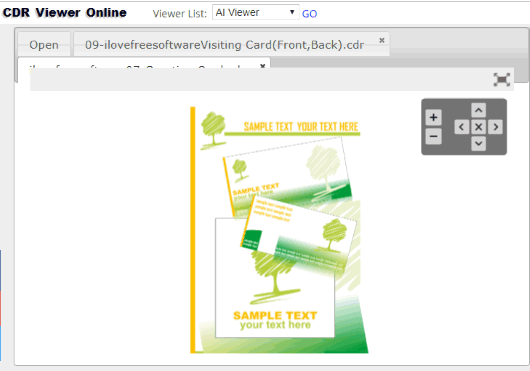Click the GO link
This screenshot has height=371, width=530.
pyautogui.click(x=309, y=14)
